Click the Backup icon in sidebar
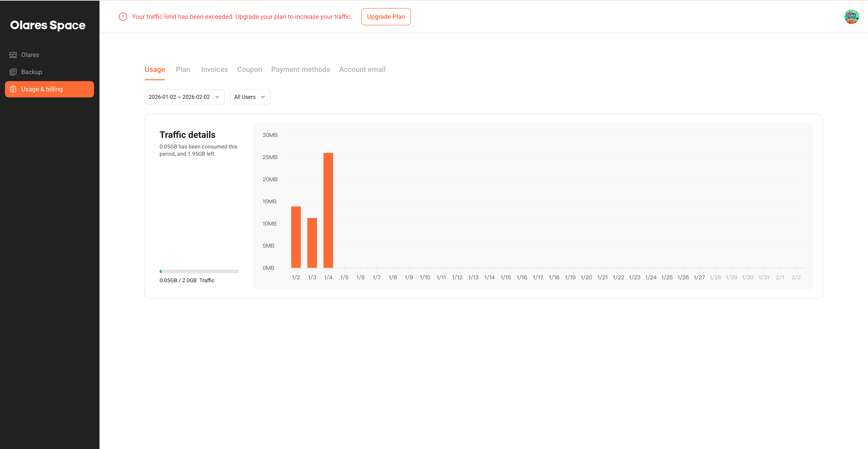This screenshot has width=868, height=449. pyautogui.click(x=13, y=72)
